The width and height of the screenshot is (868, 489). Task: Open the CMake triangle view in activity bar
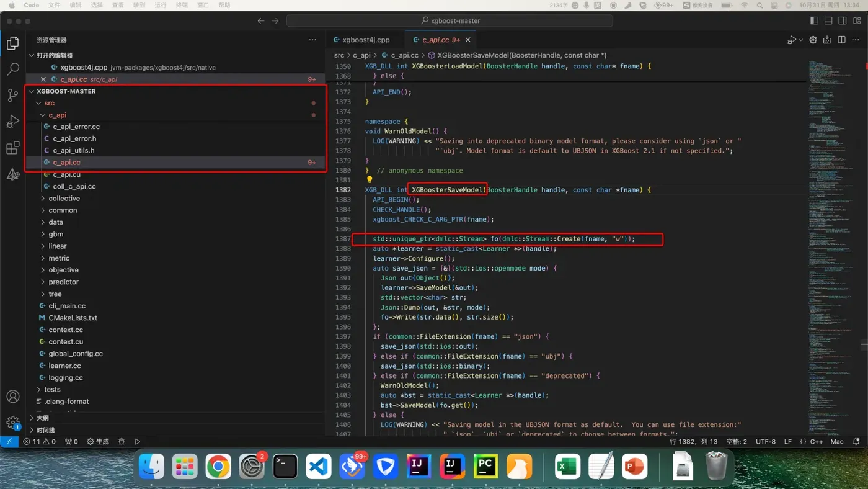click(x=13, y=174)
